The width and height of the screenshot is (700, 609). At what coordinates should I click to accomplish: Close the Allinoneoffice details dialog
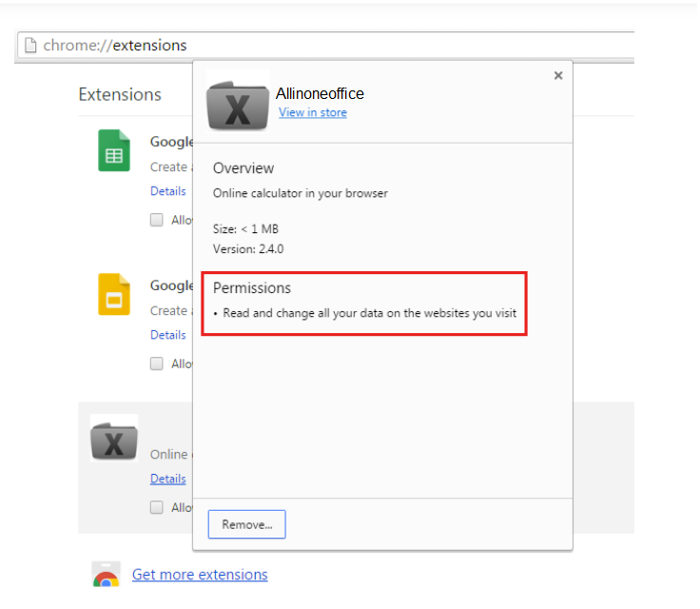click(558, 75)
